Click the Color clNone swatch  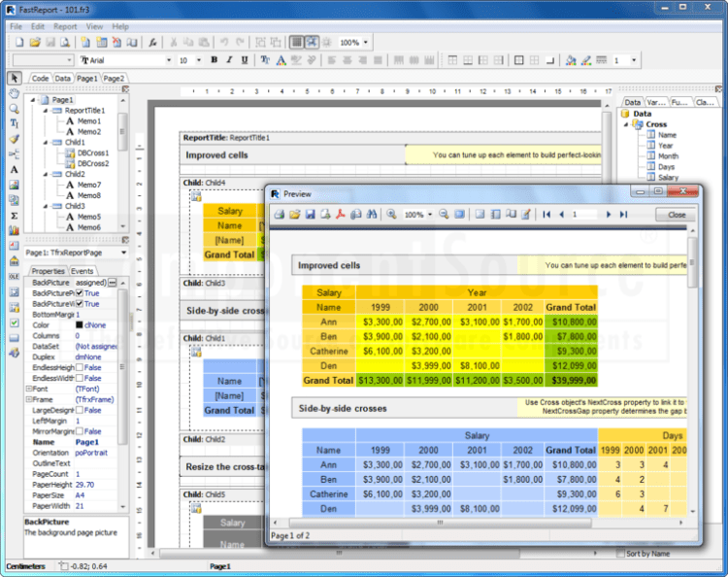click(79, 325)
